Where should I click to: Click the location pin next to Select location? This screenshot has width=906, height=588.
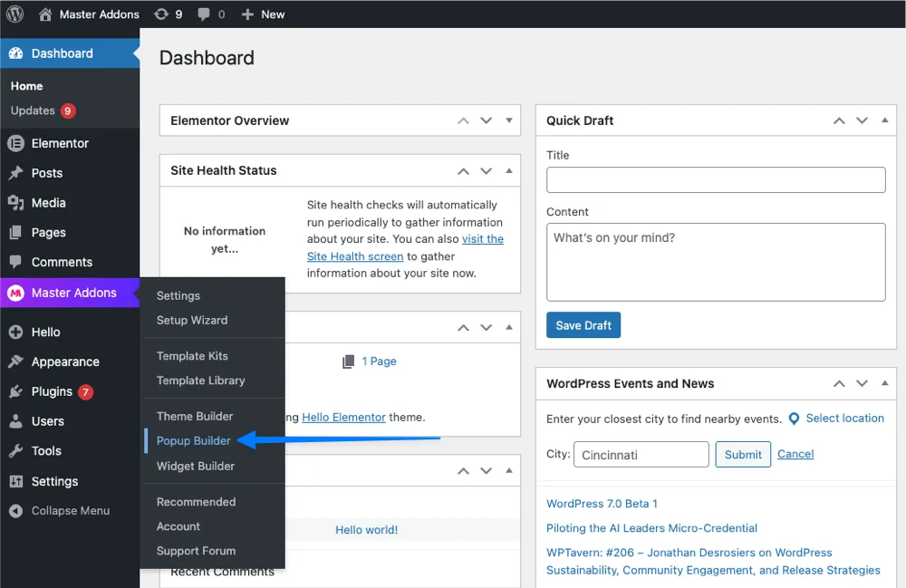(795, 418)
